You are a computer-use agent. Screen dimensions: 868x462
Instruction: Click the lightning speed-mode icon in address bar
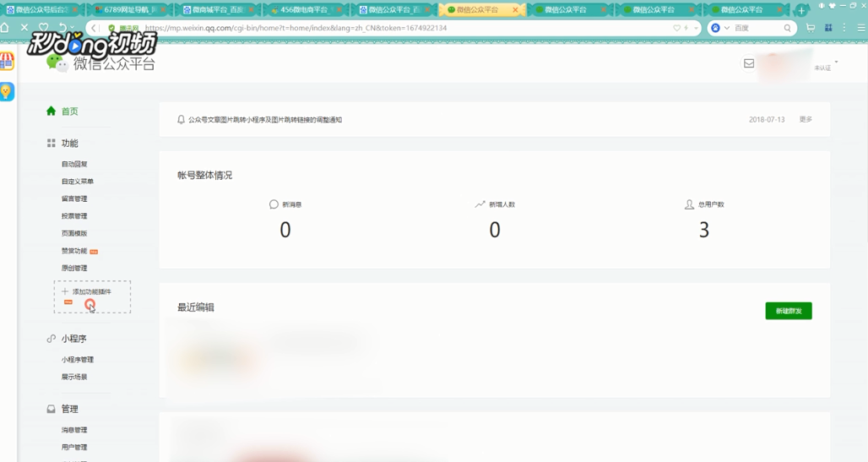pyautogui.click(x=686, y=28)
